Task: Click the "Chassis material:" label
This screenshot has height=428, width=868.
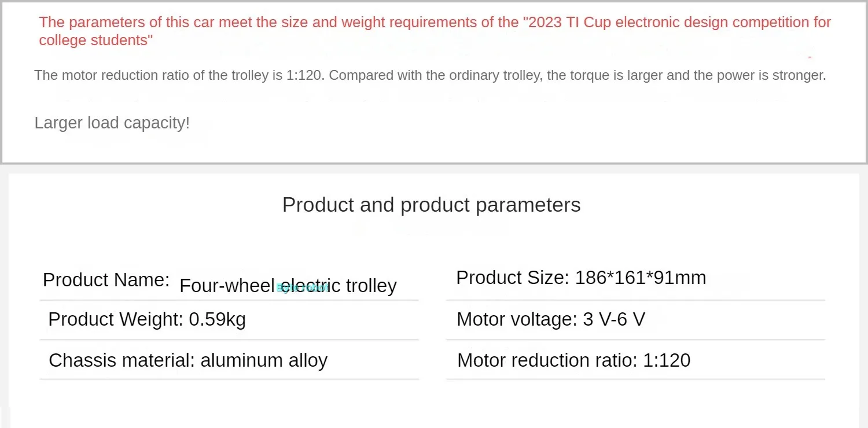Action: [122, 360]
